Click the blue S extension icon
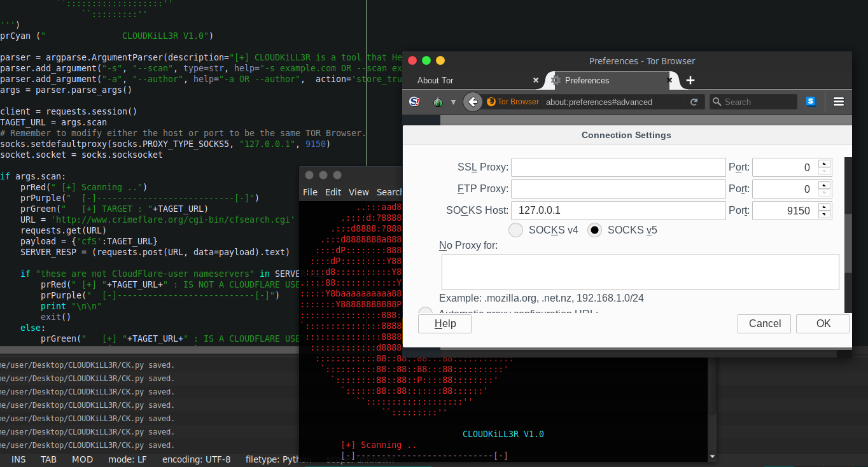 pyautogui.click(x=811, y=101)
